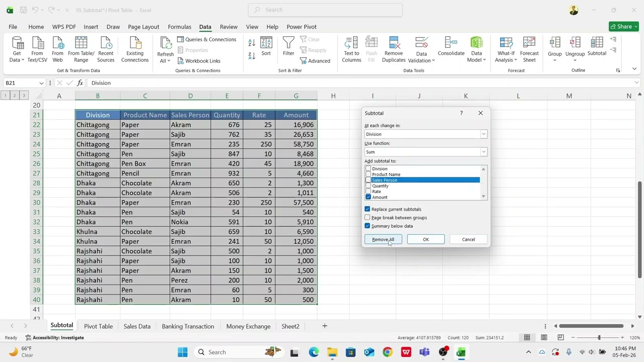Open the Name Box dropdown arrow
The image size is (644, 362).
(41, 83)
